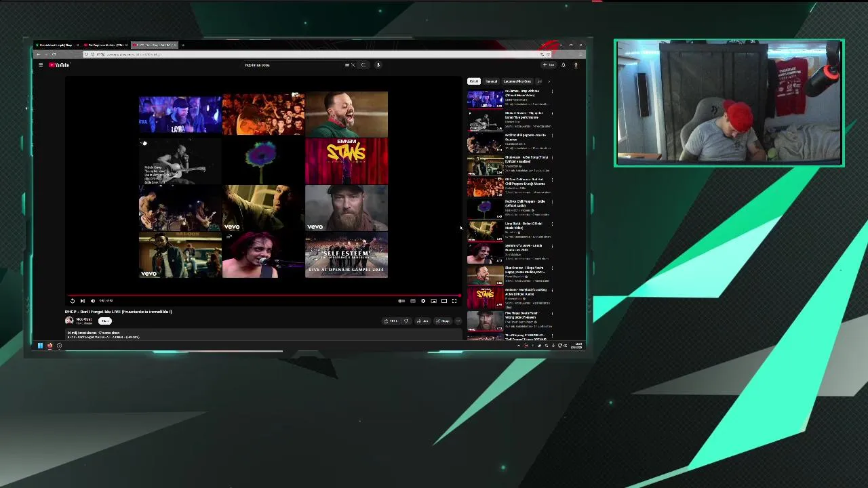868x488 pixels.
Task: Open YouTube notifications bell
Action: (x=563, y=65)
